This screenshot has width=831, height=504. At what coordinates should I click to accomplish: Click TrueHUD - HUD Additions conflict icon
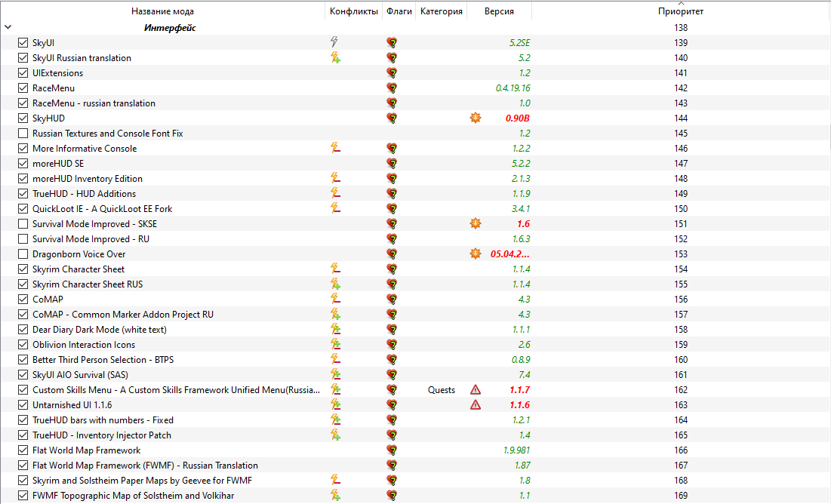335,193
